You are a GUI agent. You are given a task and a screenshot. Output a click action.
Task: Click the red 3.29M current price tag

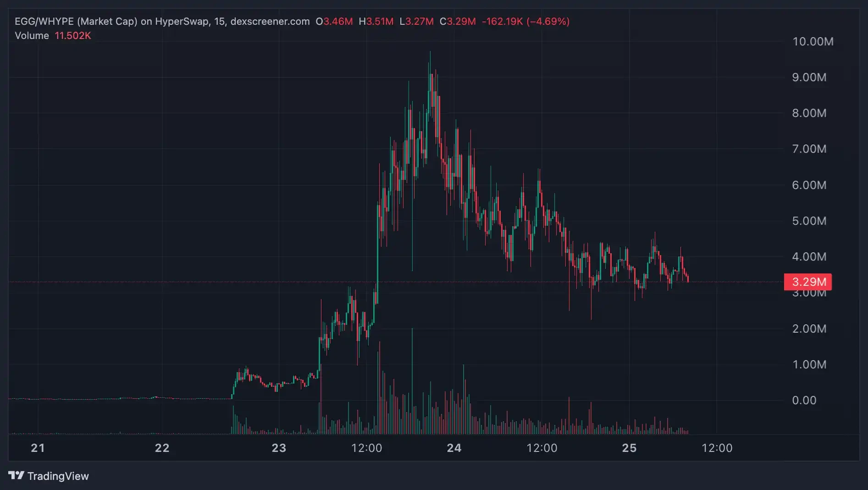[x=808, y=282]
